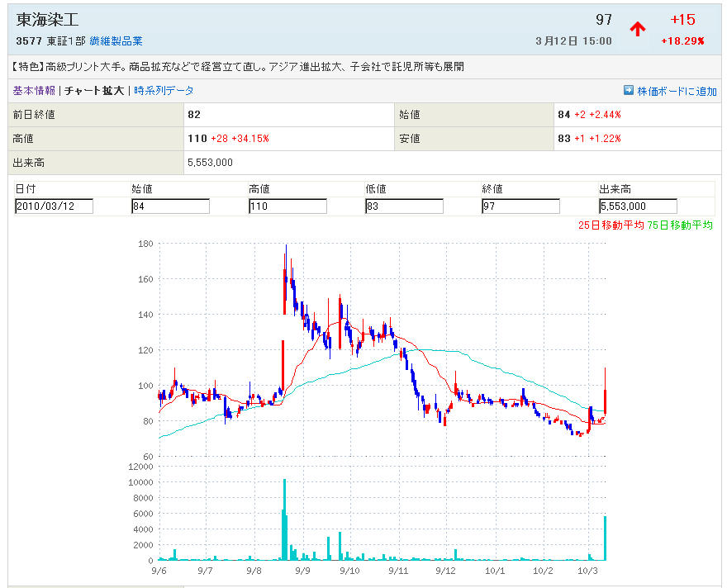Click the +15 price change value

coord(682,20)
